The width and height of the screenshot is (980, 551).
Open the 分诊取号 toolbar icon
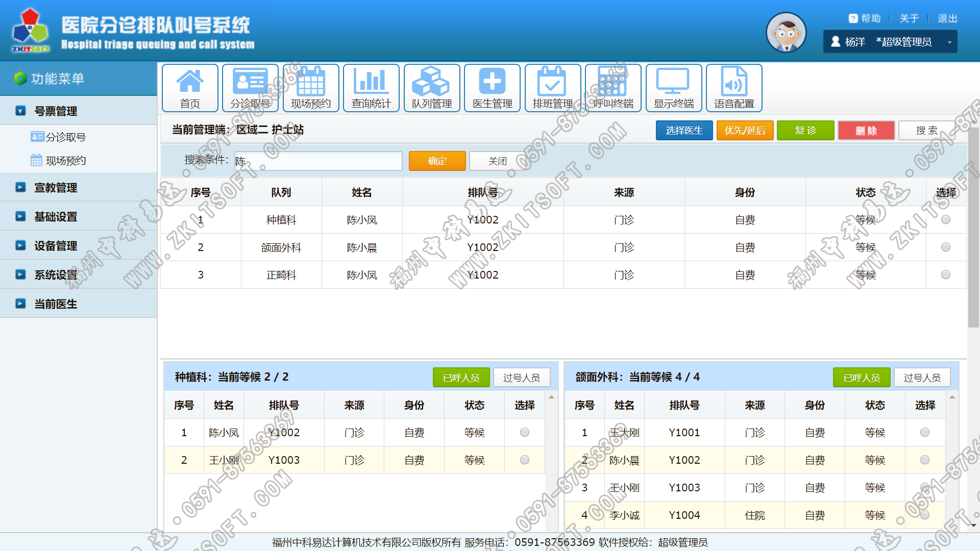pos(250,87)
